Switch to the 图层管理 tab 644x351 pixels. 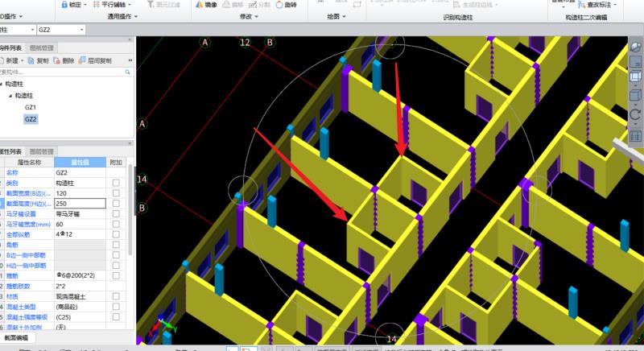tap(42, 151)
